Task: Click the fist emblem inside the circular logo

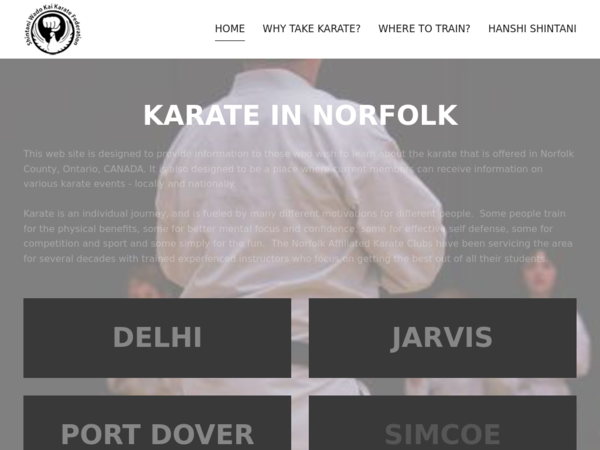Action: pos(51,28)
